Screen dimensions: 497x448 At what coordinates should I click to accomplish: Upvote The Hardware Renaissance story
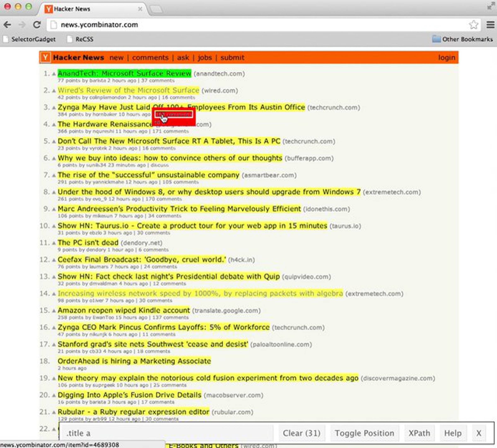point(54,125)
